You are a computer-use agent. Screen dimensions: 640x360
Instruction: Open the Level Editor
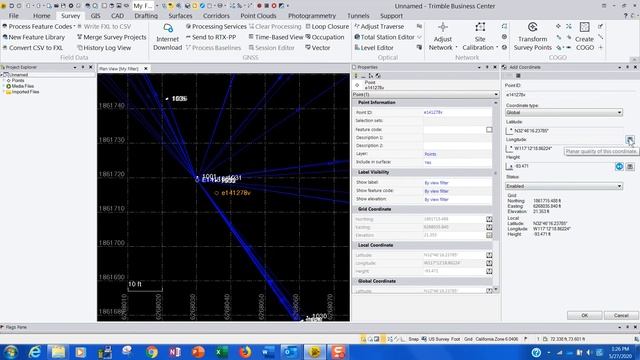[x=373, y=48]
